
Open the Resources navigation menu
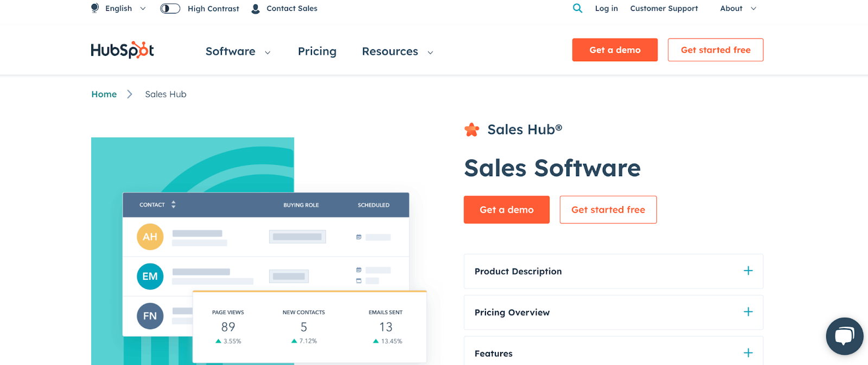point(390,52)
